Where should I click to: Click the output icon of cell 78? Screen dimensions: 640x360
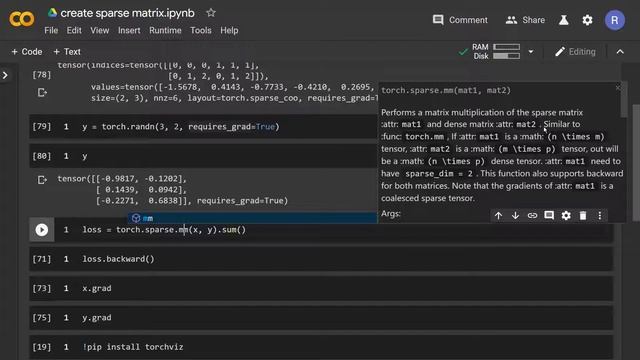42,93
